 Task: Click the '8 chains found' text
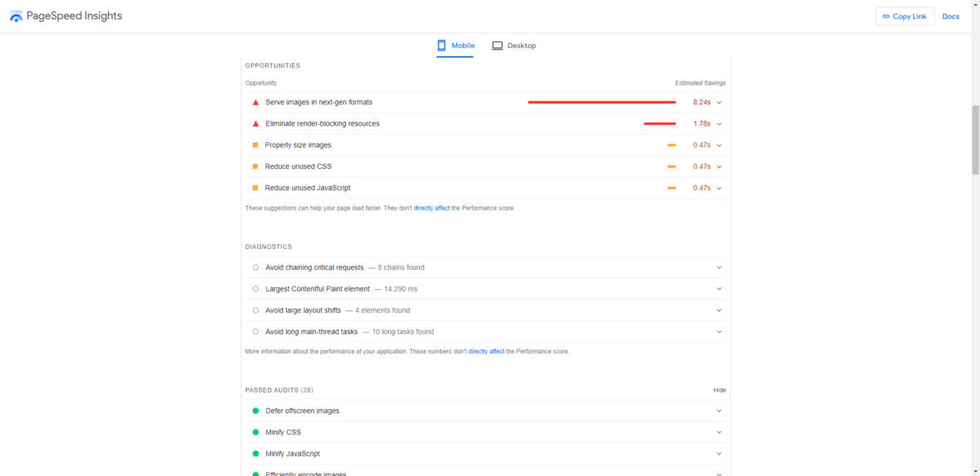coord(401,267)
